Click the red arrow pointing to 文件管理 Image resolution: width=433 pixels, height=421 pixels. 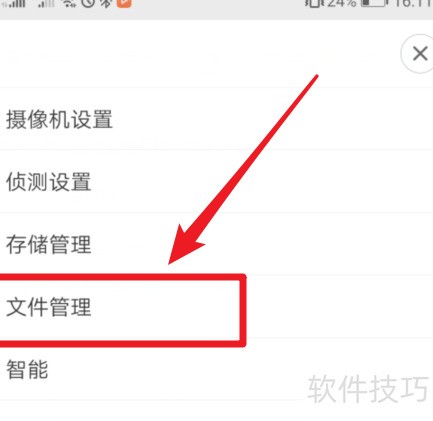click(x=243, y=169)
